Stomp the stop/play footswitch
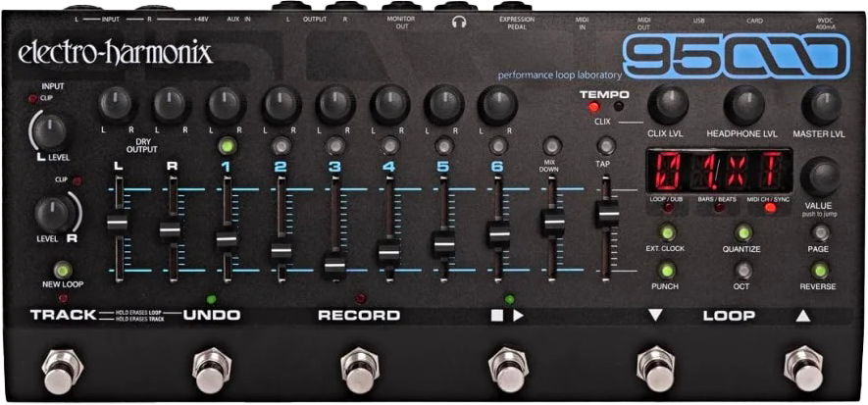868x405 pixels. click(x=508, y=370)
